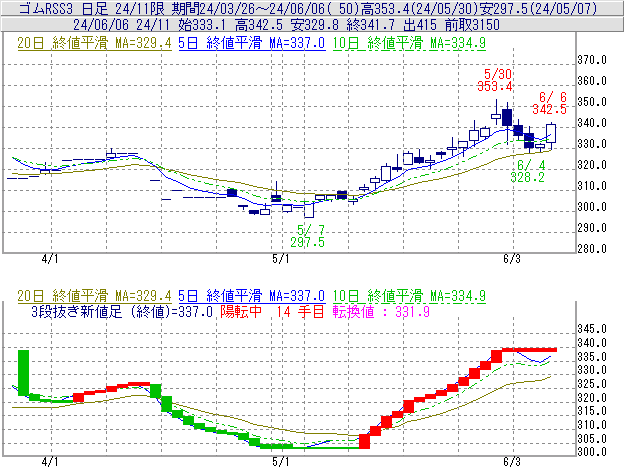
Task: Click the large dark candlestick after 5/30 peak
Action: click(507, 117)
